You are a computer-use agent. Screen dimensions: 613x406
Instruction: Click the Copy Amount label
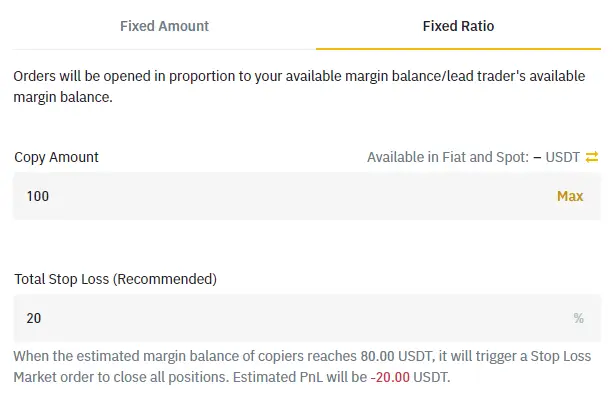tap(56, 157)
